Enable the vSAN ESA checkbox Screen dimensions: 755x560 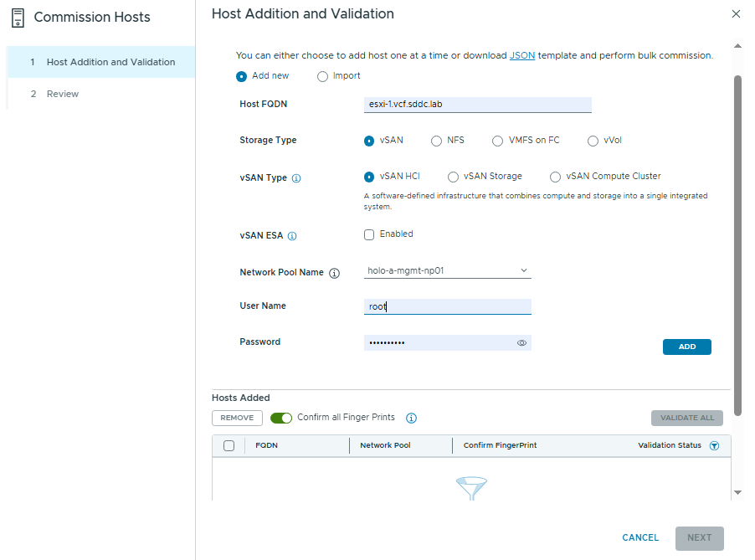tap(369, 235)
